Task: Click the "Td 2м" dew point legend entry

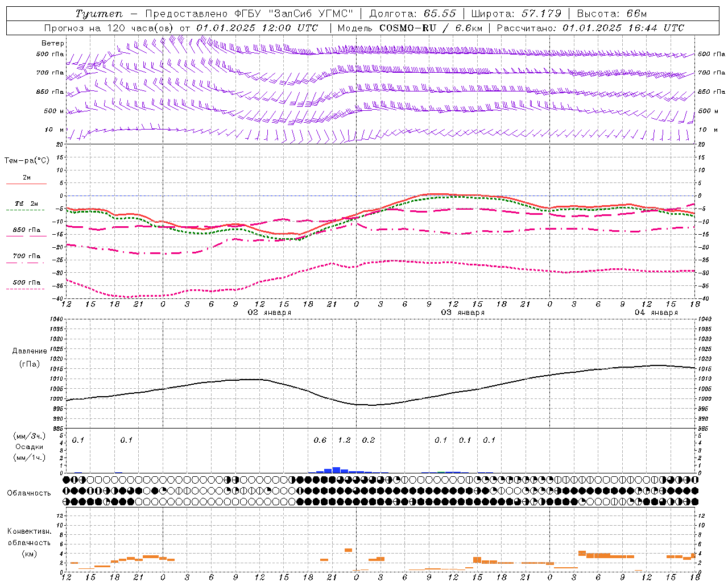Action: click(x=27, y=203)
